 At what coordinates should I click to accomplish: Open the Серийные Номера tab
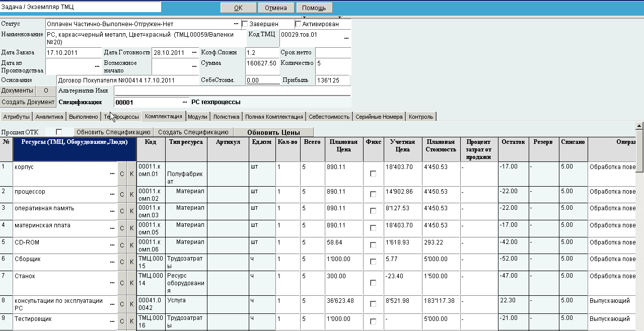pyautogui.click(x=379, y=117)
